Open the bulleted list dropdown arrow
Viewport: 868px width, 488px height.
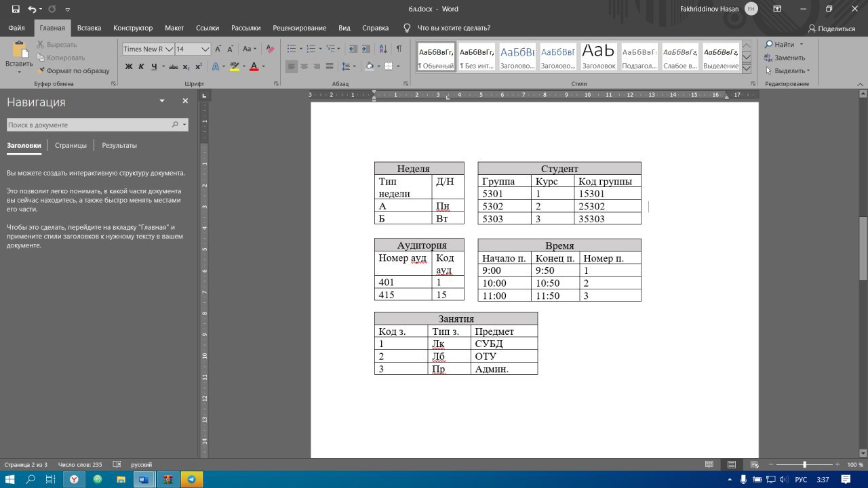tap(300, 49)
